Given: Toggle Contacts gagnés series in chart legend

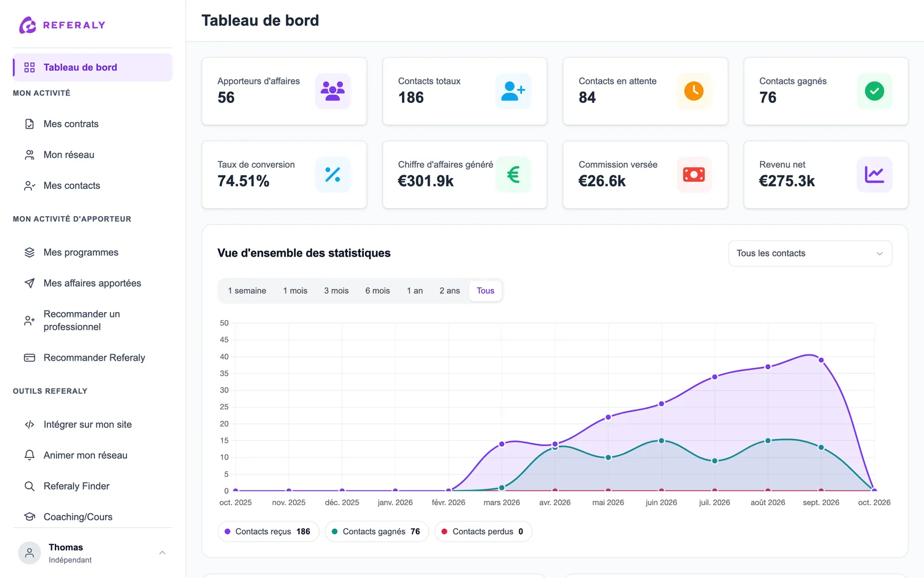Looking at the screenshot, I should tap(377, 532).
